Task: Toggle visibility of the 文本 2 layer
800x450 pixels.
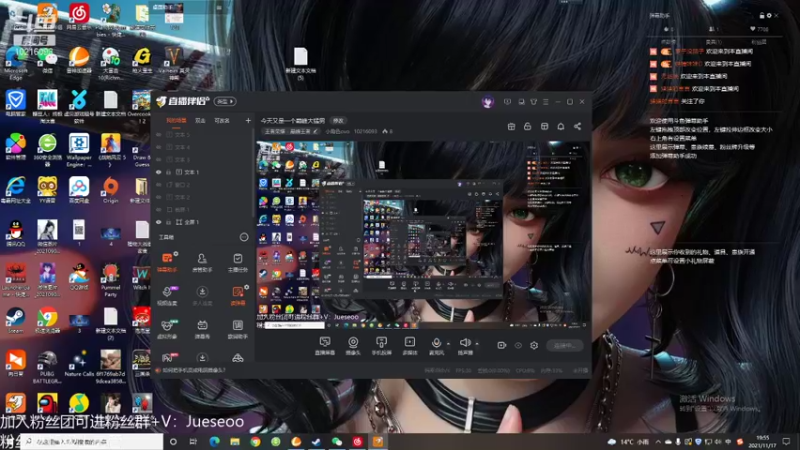Action: (x=159, y=197)
